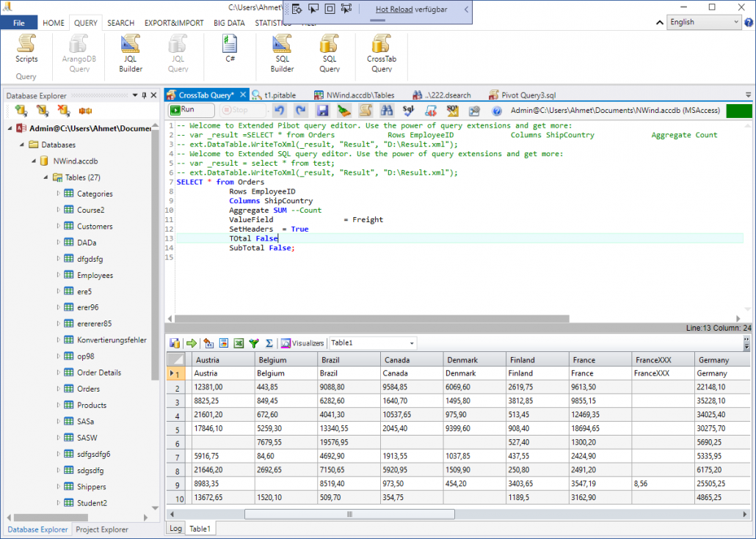The width and height of the screenshot is (756, 539).
Task: Open the Scripts query tool in ribbon
Action: 26,48
